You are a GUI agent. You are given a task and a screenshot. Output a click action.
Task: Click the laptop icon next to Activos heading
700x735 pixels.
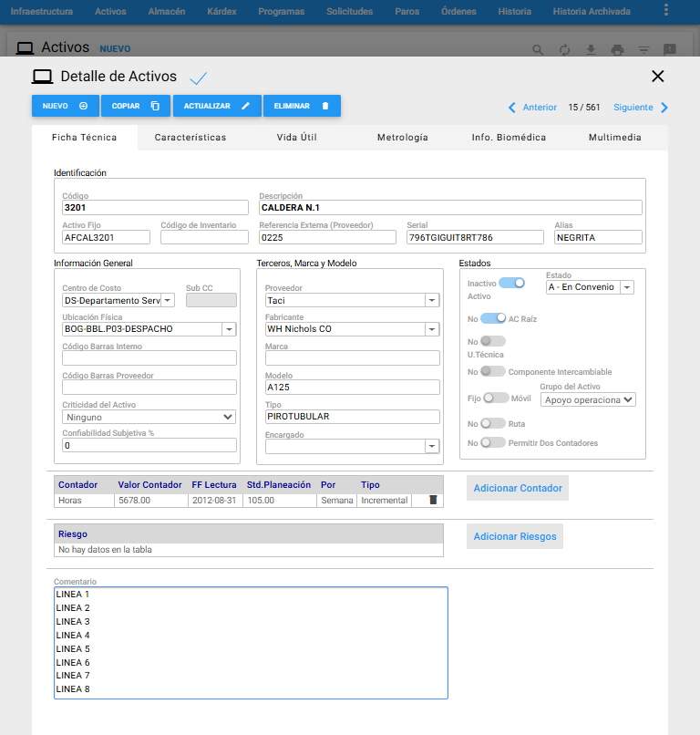(25, 48)
